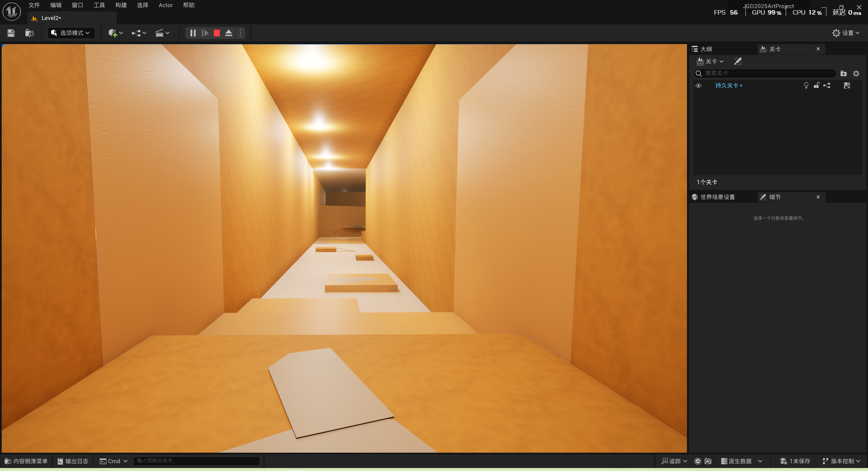Save the current level with the disk icon
The width and height of the screenshot is (868, 471).
(x=11, y=33)
